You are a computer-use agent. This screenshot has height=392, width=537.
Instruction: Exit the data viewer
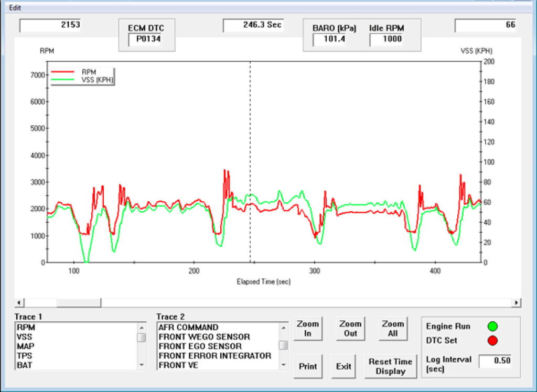coord(343,366)
